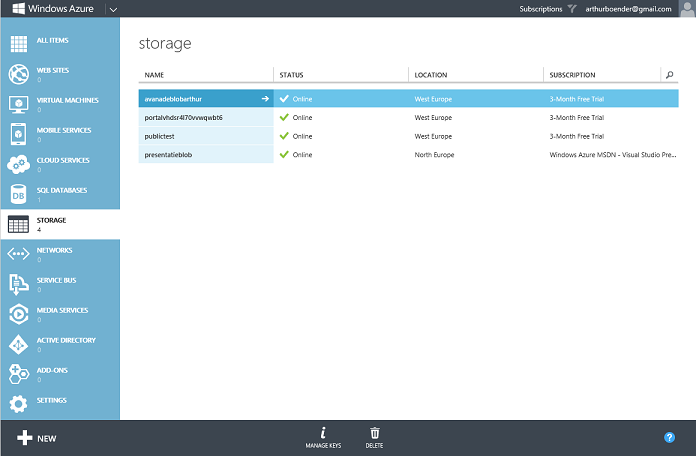The image size is (696, 456).
Task: Go to MEDIA SERVICES in sidebar
Action: point(62,310)
